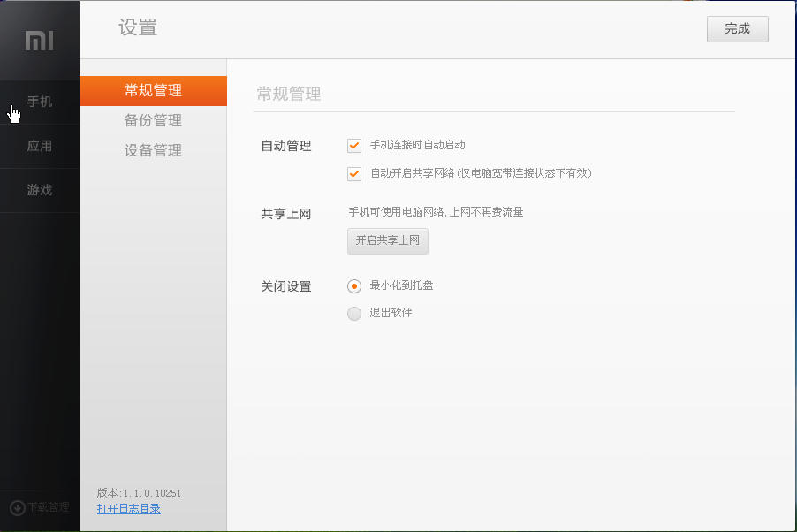Viewport: 797px width, 532px height.
Task: Uncheck 自动开启共享网络 option
Action: (353, 173)
